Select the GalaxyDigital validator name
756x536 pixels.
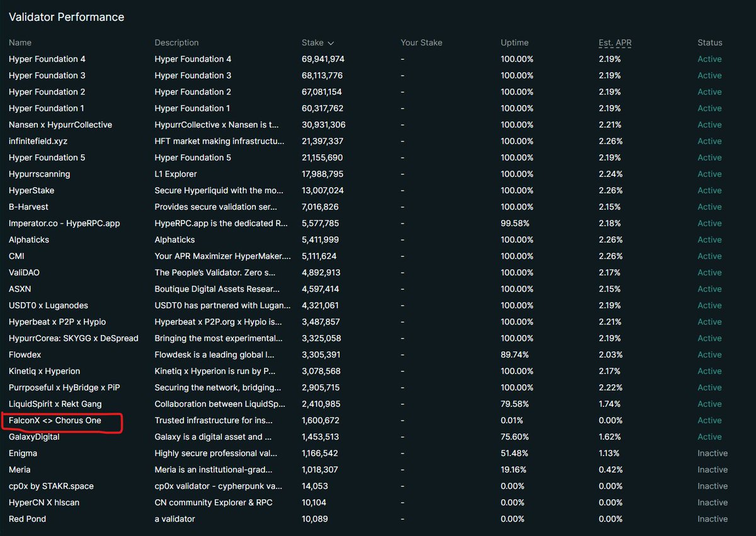click(34, 436)
